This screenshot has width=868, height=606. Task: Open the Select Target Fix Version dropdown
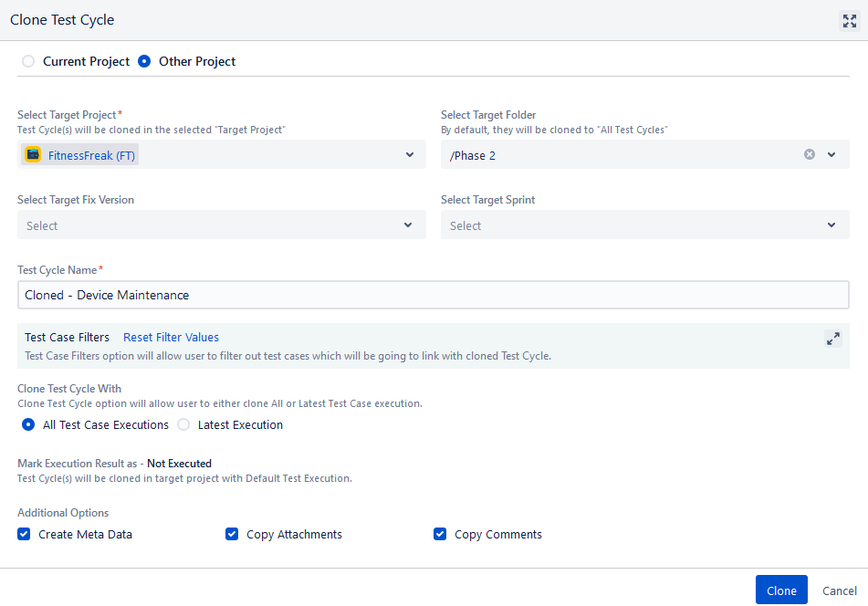[x=219, y=225]
